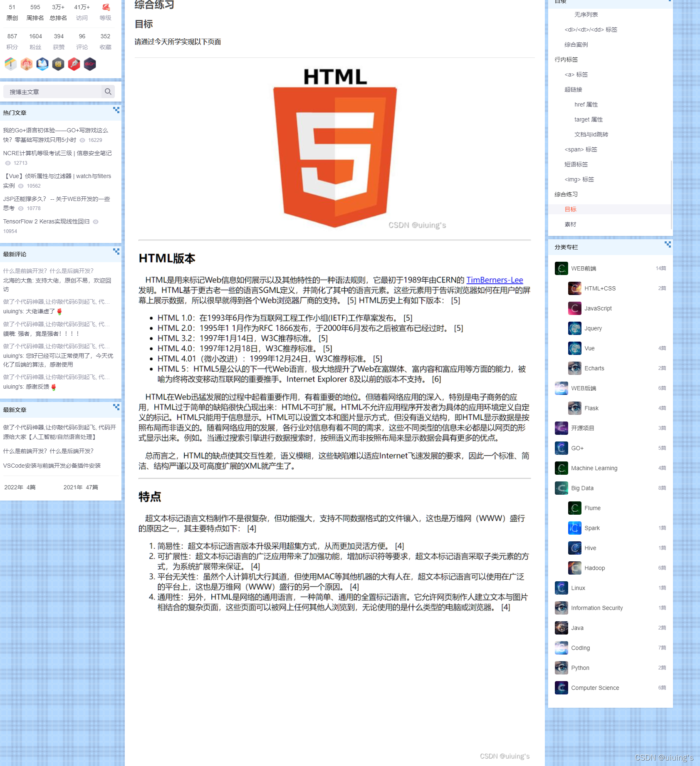This screenshot has width=700, height=766.
Task: Open the HTML+CSS column icon
Action: pyautogui.click(x=575, y=288)
